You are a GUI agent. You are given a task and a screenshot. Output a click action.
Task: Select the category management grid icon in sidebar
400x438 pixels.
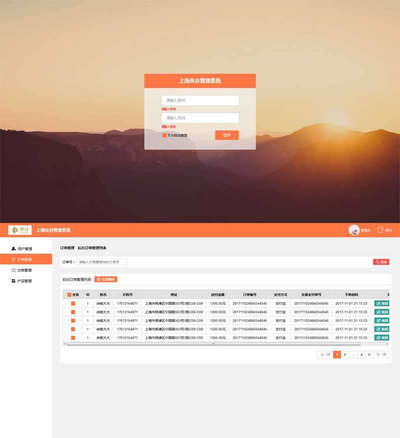click(x=14, y=270)
